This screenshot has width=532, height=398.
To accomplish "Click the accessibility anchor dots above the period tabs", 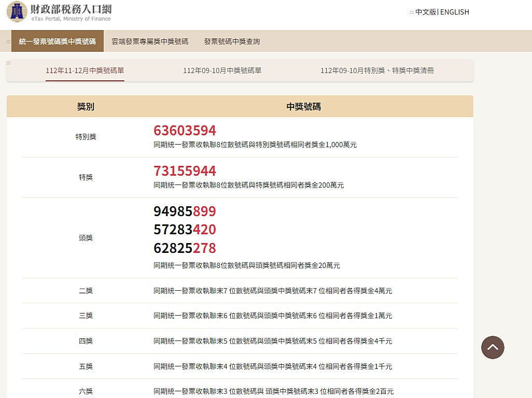I will pos(8,62).
